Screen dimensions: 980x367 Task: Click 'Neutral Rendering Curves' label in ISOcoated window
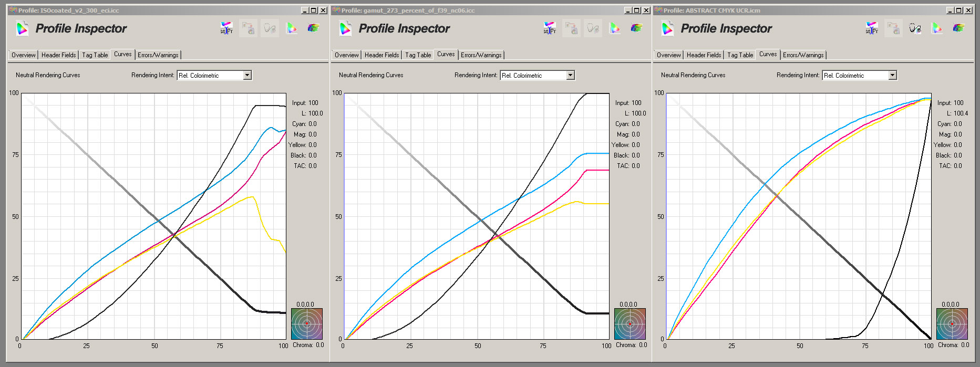click(48, 75)
